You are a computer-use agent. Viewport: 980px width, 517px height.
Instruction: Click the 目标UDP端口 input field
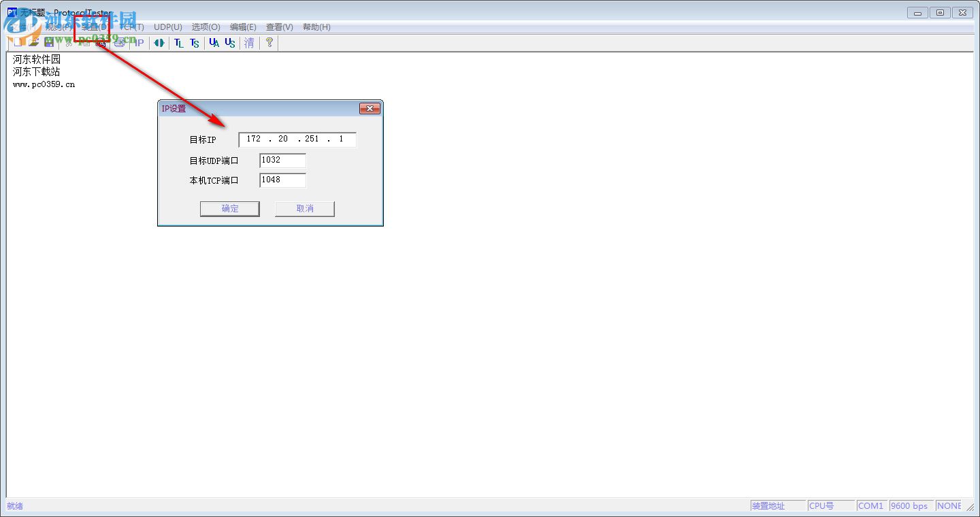(282, 161)
